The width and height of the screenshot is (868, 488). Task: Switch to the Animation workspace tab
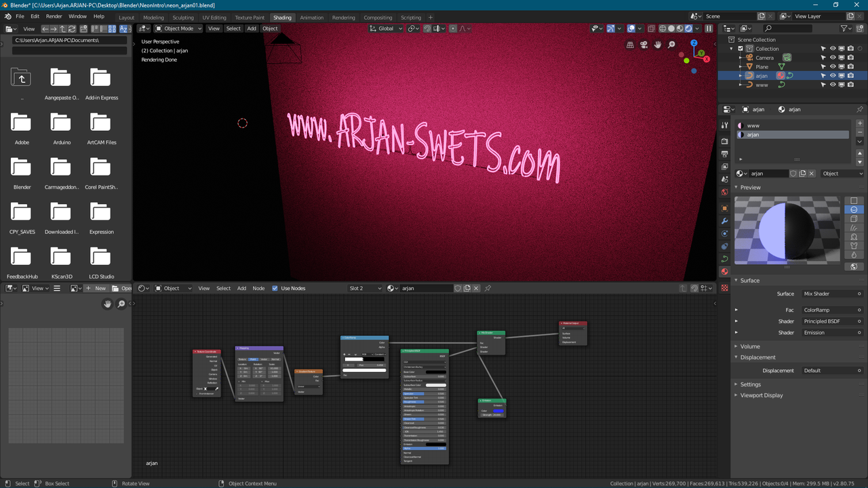pos(312,18)
